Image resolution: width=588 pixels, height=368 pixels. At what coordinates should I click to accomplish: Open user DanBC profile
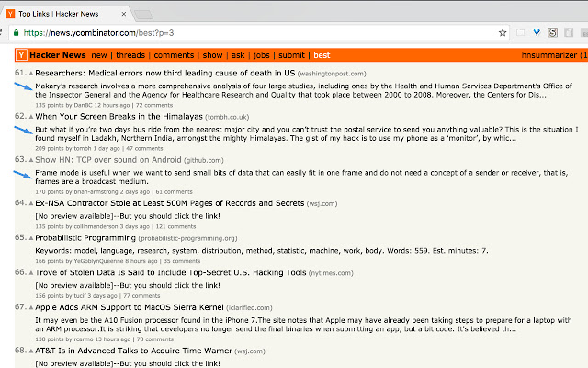tap(83, 106)
